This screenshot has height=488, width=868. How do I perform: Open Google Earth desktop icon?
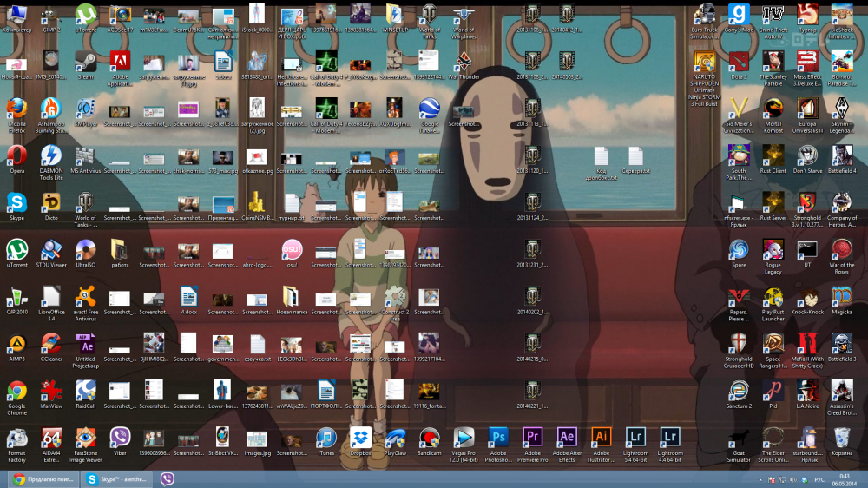[x=429, y=116]
